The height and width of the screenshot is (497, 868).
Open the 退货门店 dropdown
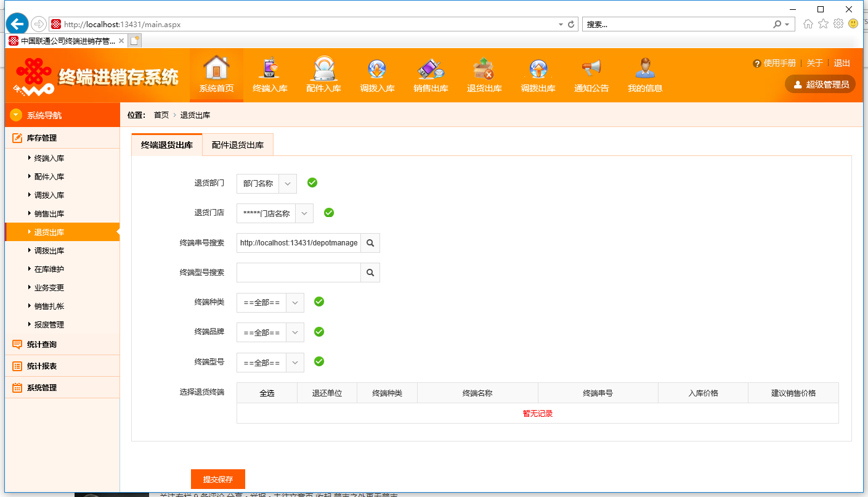[275, 213]
